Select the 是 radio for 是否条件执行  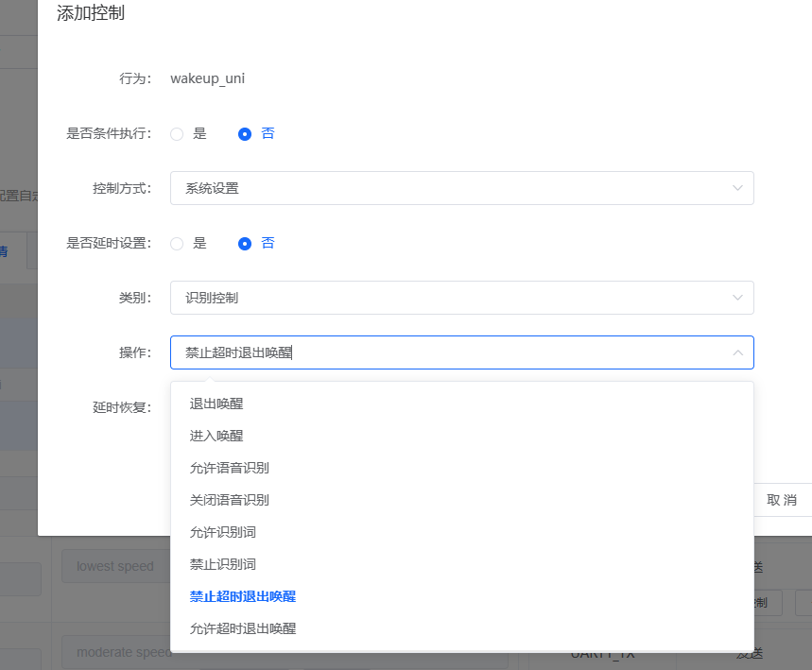coord(177,133)
